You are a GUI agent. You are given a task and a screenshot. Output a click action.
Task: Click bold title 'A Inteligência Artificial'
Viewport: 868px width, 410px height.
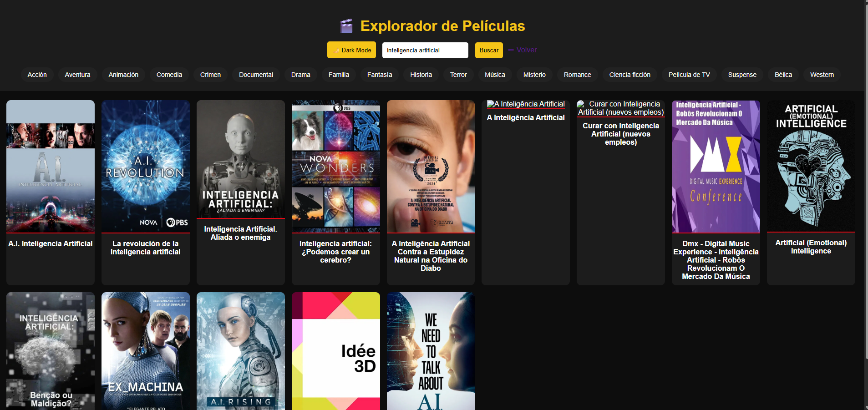pos(526,118)
